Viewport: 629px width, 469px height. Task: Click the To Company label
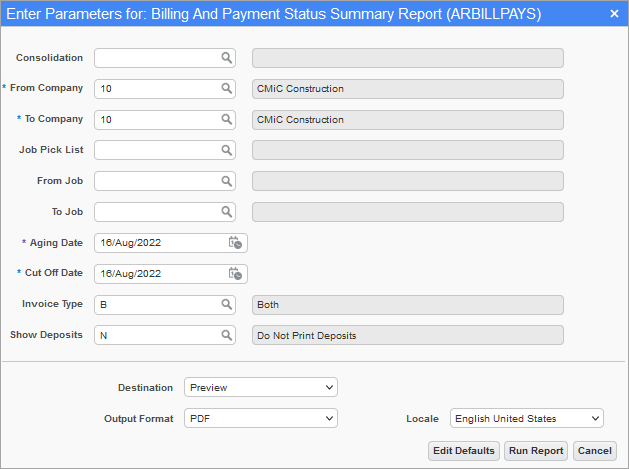54,119
